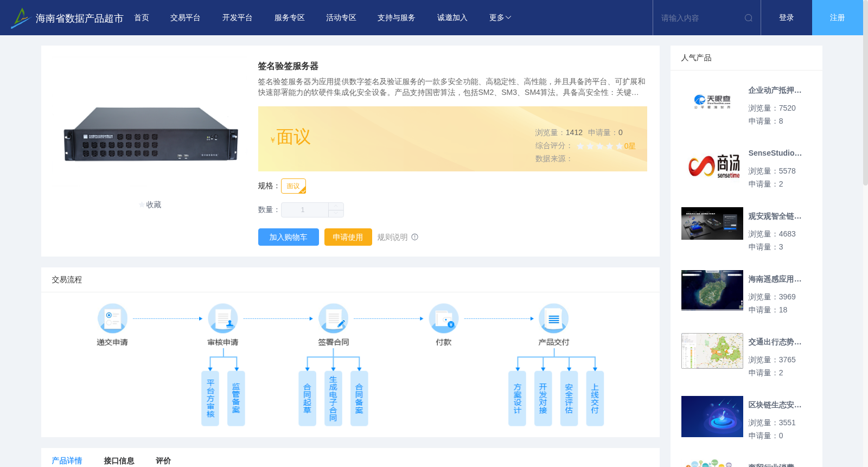The width and height of the screenshot is (868, 467).
Task: Open 支持与服务 menu item
Action: point(397,18)
